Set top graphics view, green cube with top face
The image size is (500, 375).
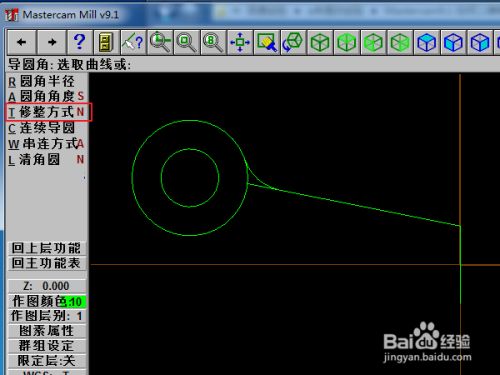coord(347,42)
